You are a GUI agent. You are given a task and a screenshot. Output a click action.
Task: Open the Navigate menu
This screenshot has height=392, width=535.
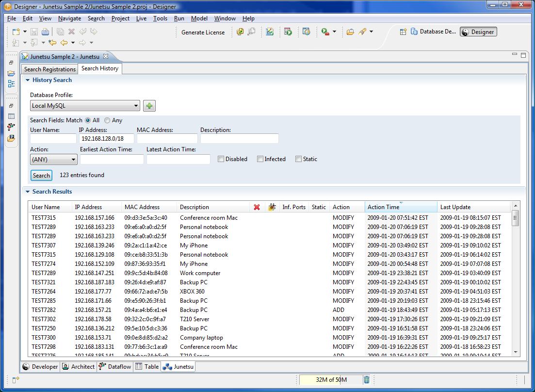[x=69, y=18]
